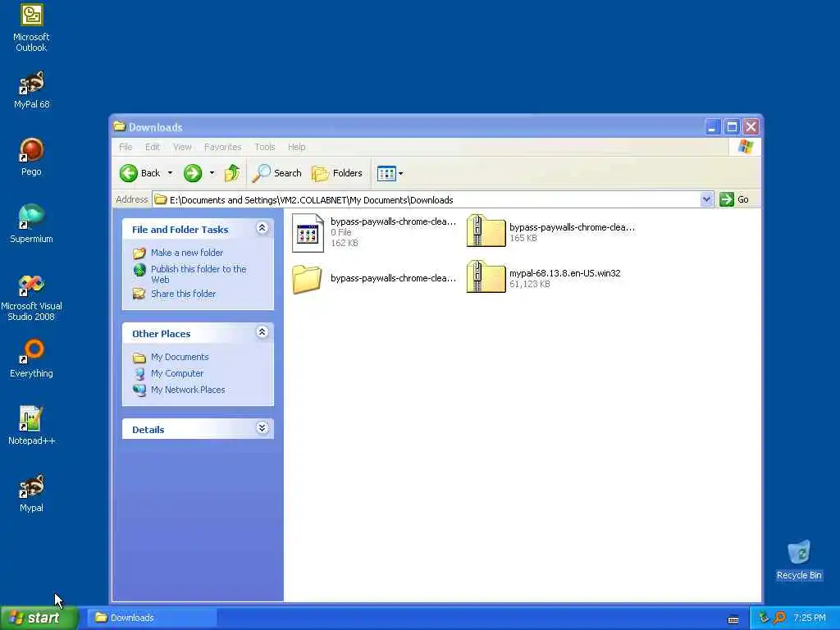The height and width of the screenshot is (630, 840).
Task: Open the Search pane
Action: pyautogui.click(x=277, y=173)
